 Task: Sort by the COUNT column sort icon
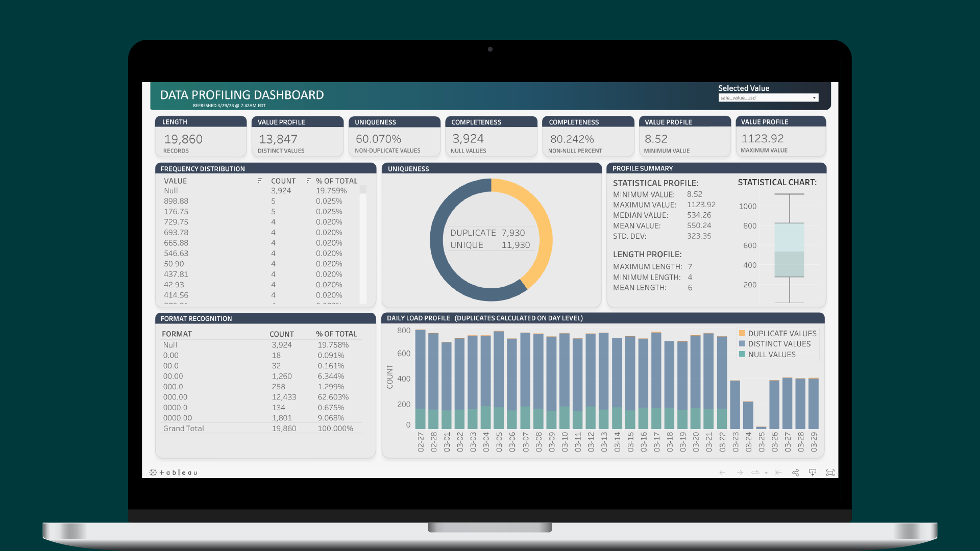click(x=308, y=181)
